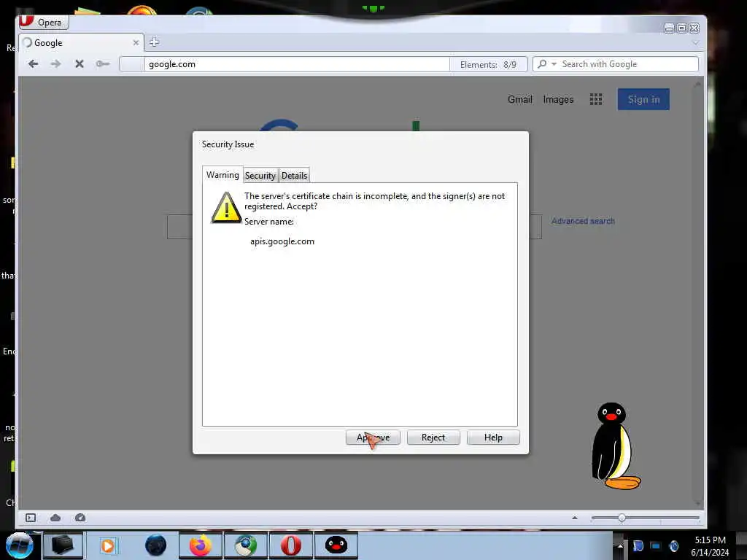Select the Google browser tab
This screenshot has height=560, width=747.
tap(81, 42)
